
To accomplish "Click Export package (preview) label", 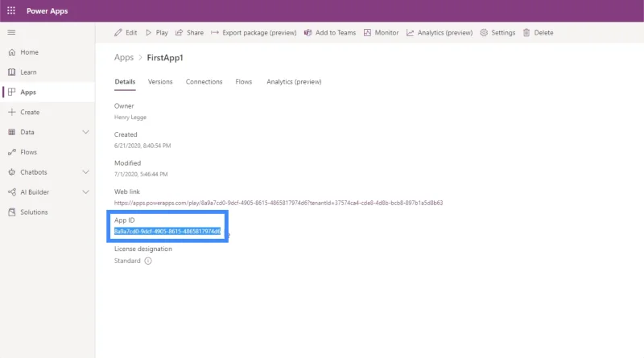I will (x=259, y=32).
